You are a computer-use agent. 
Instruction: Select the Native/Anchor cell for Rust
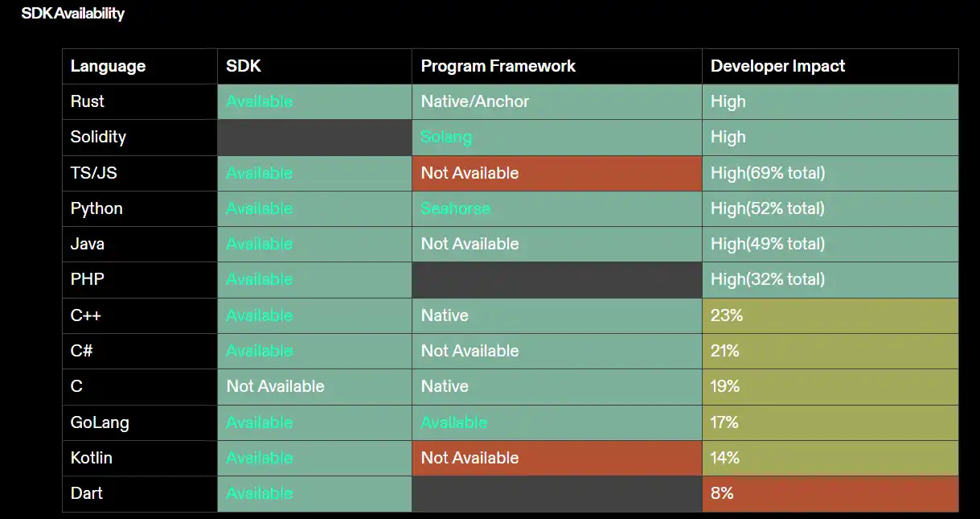tap(474, 102)
